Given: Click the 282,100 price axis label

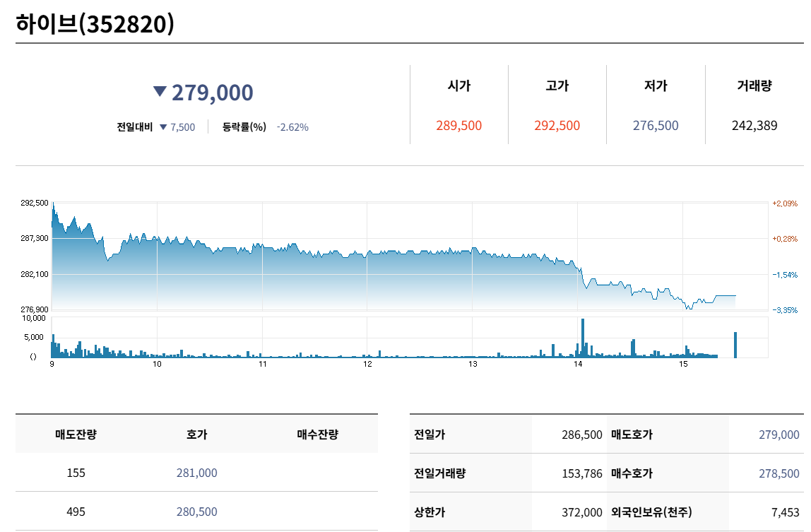Looking at the screenshot, I should 35,274.
